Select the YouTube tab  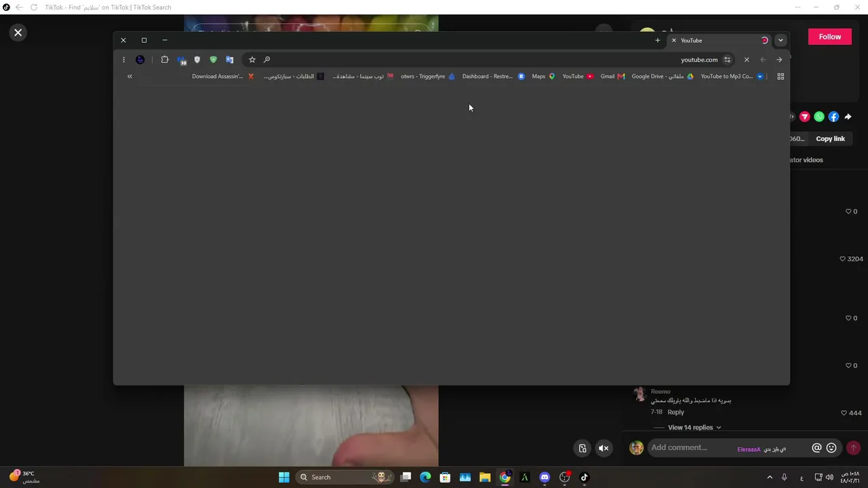(719, 41)
